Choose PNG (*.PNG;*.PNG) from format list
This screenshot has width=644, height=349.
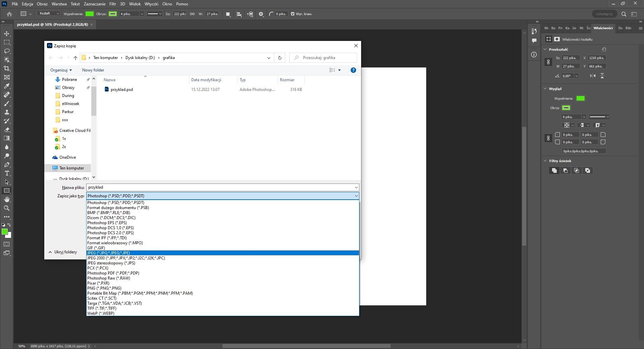click(x=104, y=288)
